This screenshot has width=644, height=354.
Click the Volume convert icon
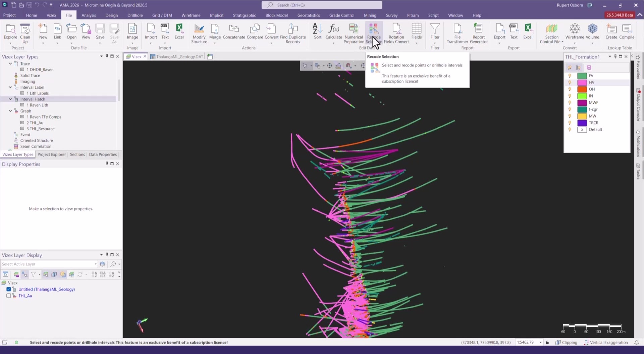(592, 33)
